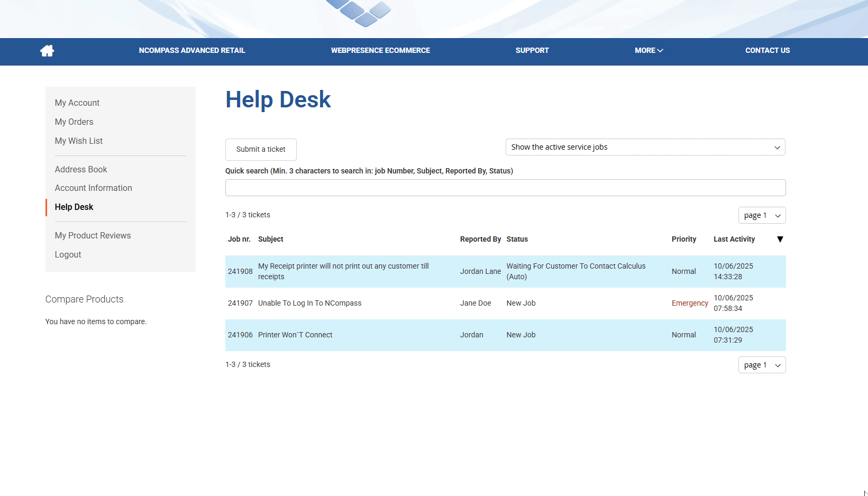The height and width of the screenshot is (496, 868).
Task: Go to WEBPRESENCE ECOMMERCE in navigation
Action: click(380, 51)
